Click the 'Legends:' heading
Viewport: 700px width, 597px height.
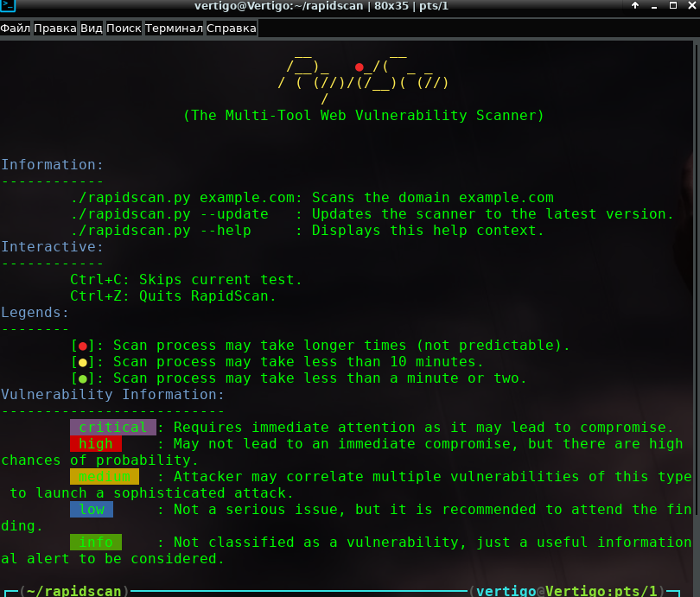[35, 313]
